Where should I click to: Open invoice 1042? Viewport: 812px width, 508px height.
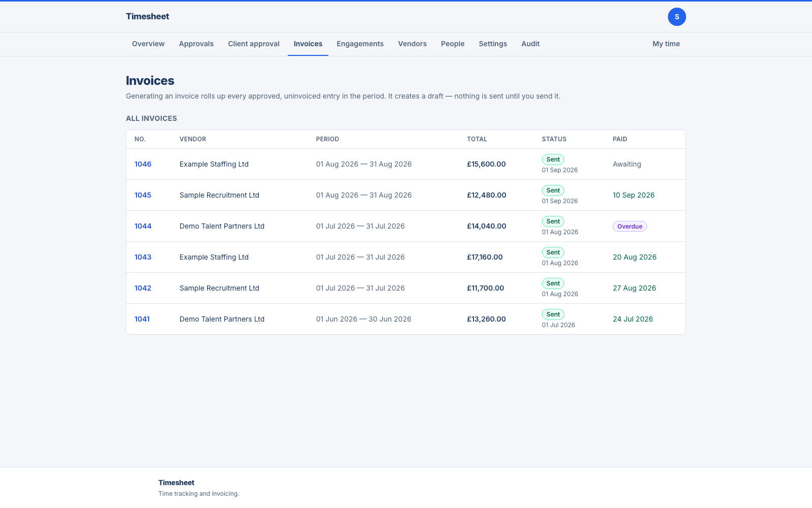pos(143,288)
